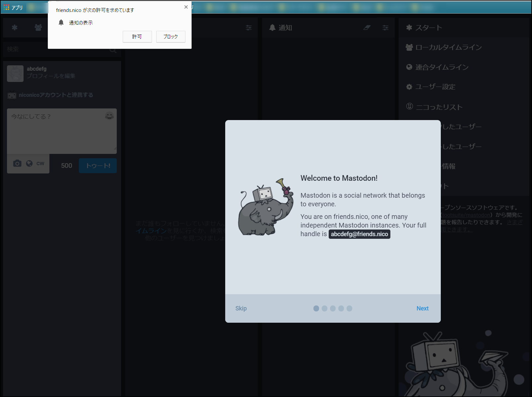This screenshot has width=532, height=397.
Task: Open 連合タイムライン federated timeline
Action: tap(441, 67)
